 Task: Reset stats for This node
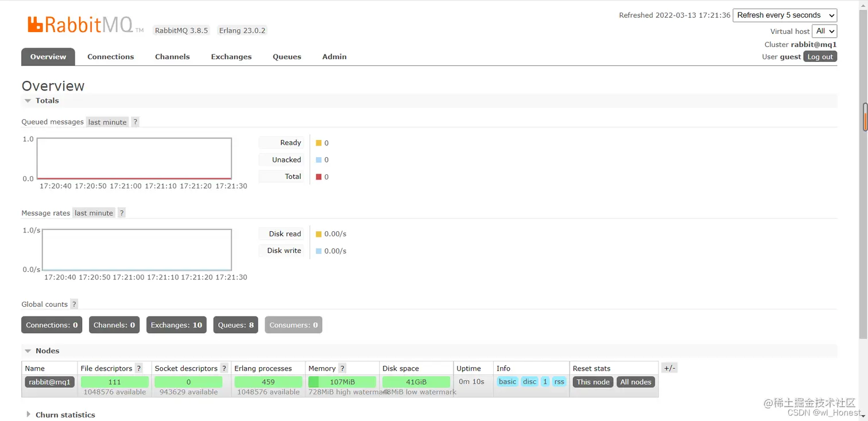click(x=593, y=382)
